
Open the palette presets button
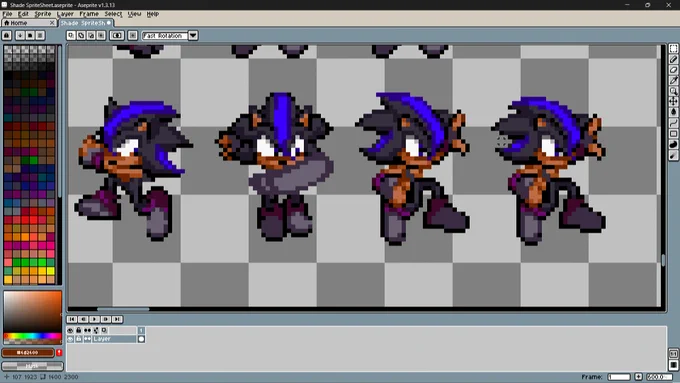[30, 36]
